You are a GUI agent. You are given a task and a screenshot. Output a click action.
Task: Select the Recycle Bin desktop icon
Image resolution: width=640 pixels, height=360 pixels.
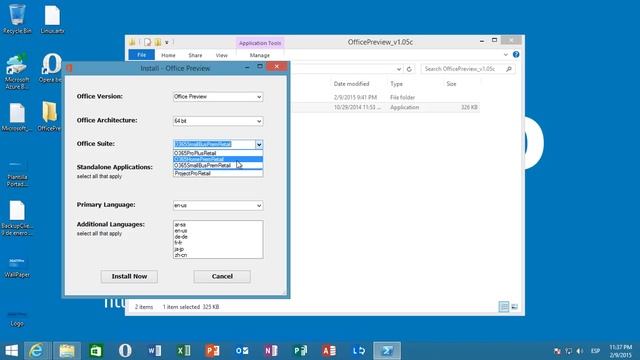(17, 19)
